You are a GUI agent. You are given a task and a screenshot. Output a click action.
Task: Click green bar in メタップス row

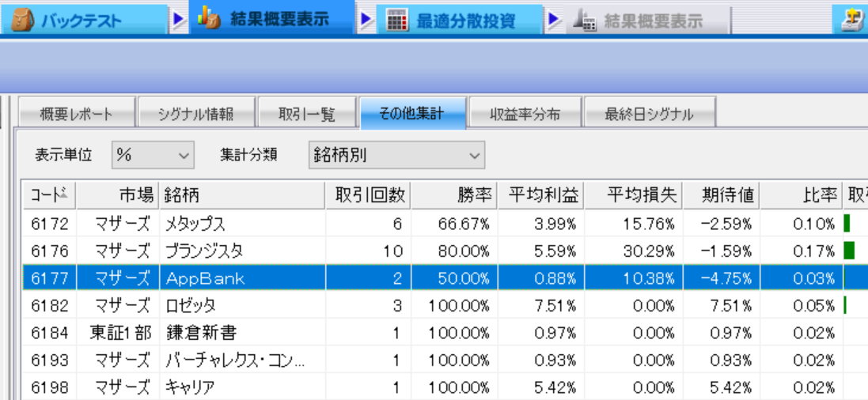tap(847, 224)
